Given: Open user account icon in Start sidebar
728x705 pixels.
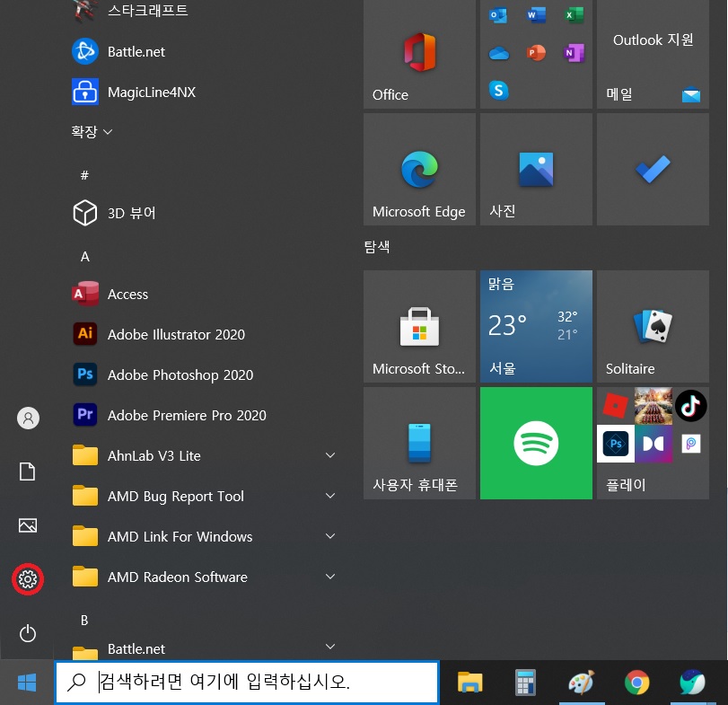Looking at the screenshot, I should [x=28, y=418].
